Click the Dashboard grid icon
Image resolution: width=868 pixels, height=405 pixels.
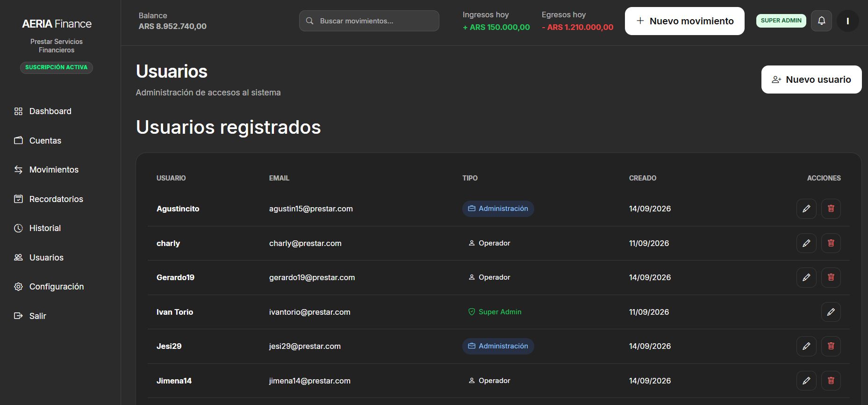pyautogui.click(x=18, y=111)
